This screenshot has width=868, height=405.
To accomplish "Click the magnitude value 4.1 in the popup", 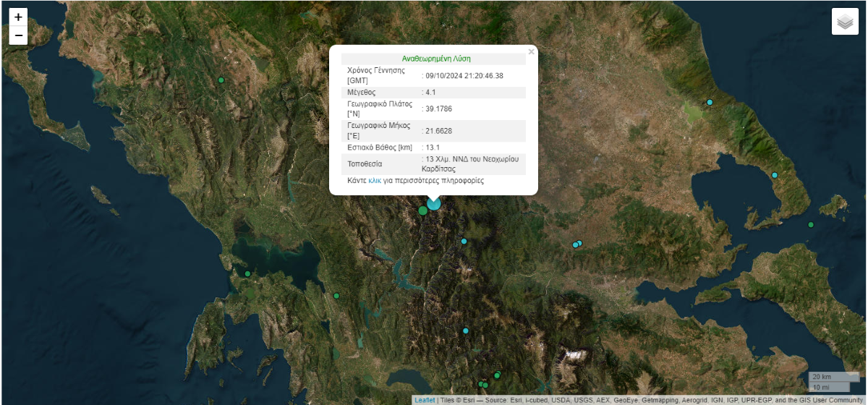I will click(430, 93).
